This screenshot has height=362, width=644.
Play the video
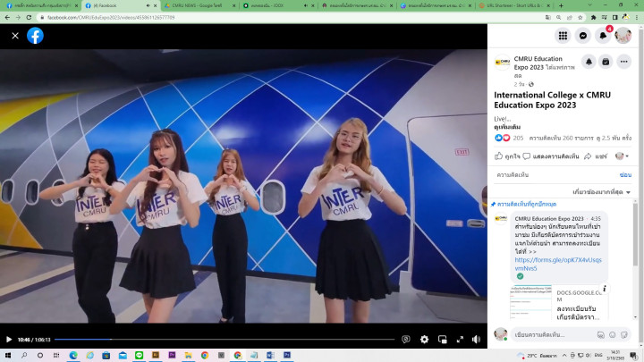pos(9,340)
